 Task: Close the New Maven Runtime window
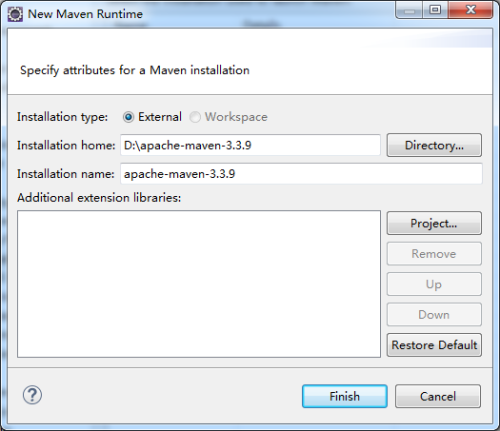point(471,10)
